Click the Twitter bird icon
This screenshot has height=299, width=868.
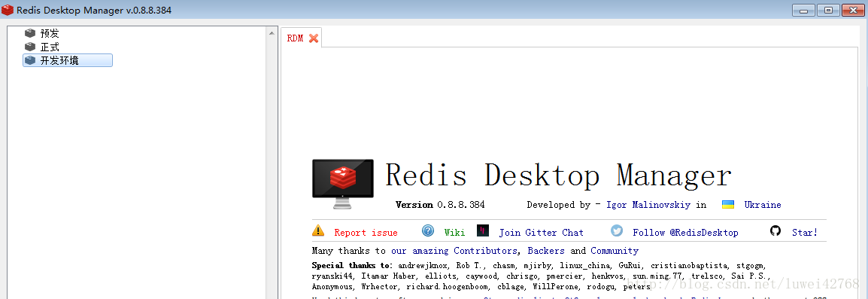click(617, 230)
